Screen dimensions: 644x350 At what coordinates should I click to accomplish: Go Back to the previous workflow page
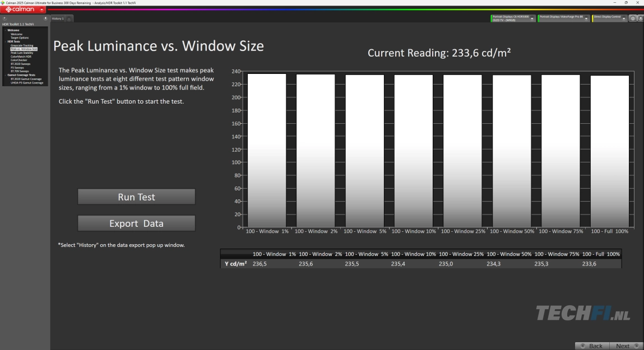(591, 346)
